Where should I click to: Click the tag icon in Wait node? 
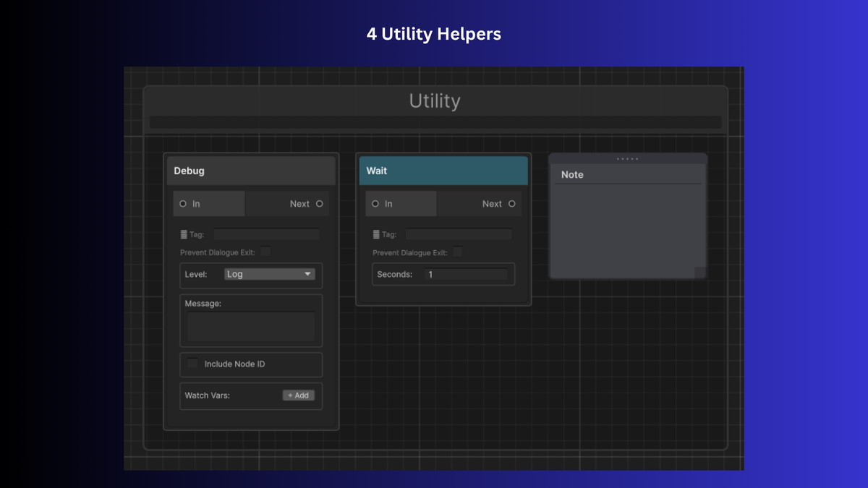(x=376, y=234)
